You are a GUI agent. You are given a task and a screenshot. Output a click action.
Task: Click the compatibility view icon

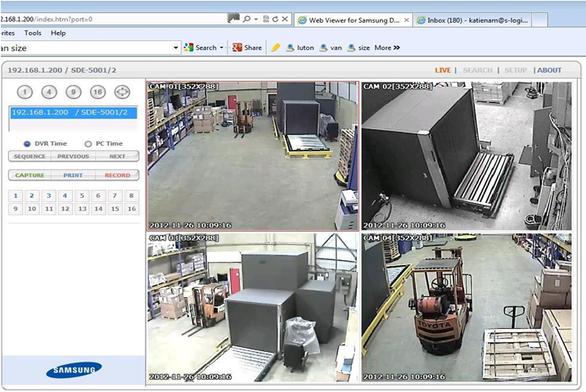coord(266,19)
